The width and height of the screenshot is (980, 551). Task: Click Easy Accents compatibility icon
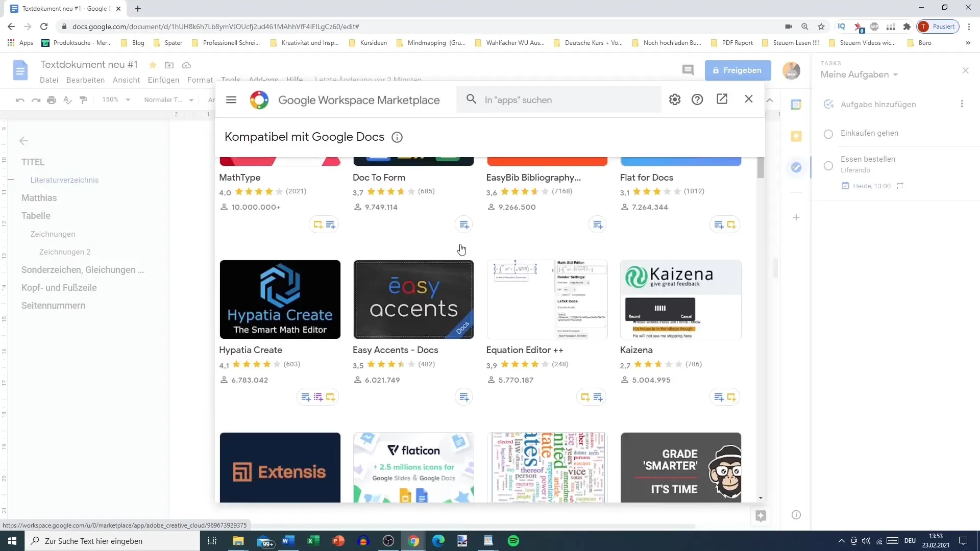click(464, 397)
